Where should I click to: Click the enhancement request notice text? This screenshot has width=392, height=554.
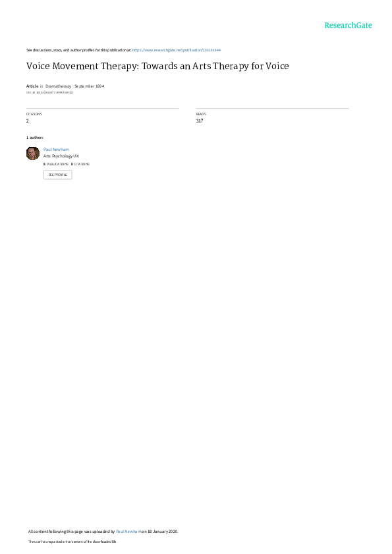pos(72,541)
